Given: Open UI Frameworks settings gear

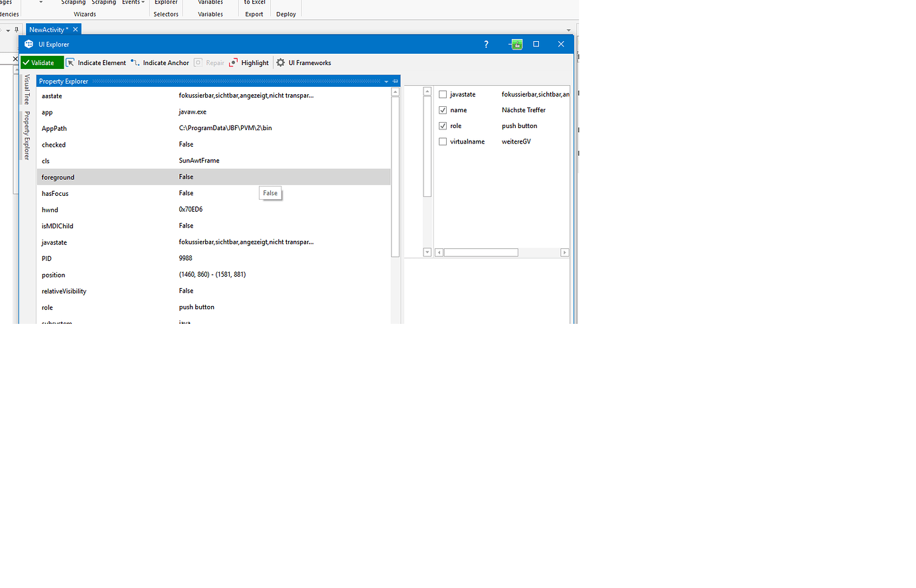Looking at the screenshot, I should pos(280,62).
